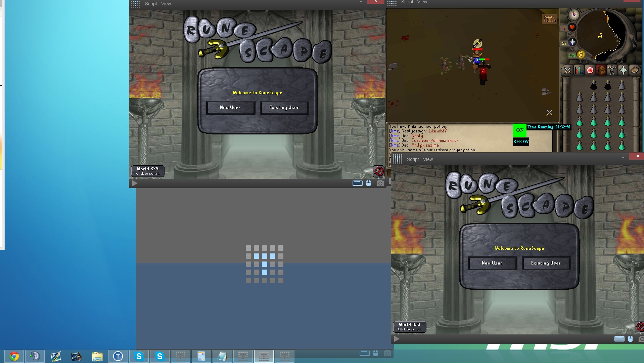Open the Quest list tab with red compass icon
Image resolution: width=644 pixels, height=363 pixels.
pos(590,70)
